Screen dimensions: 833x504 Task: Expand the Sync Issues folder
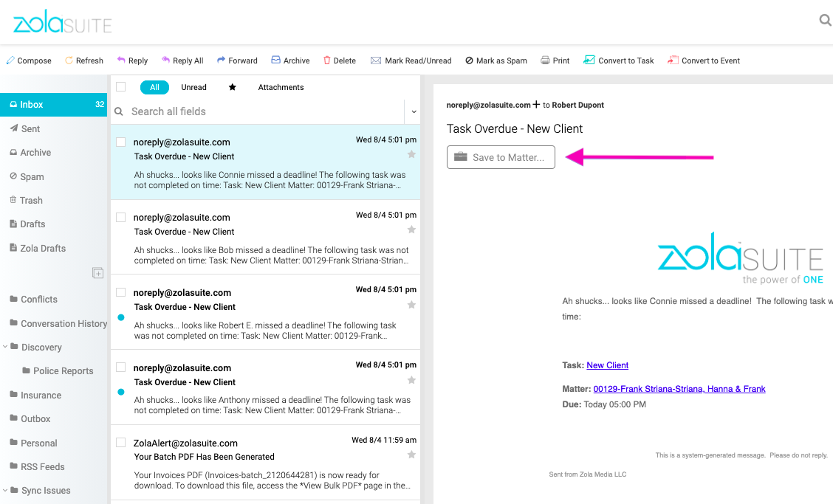click(x=5, y=490)
